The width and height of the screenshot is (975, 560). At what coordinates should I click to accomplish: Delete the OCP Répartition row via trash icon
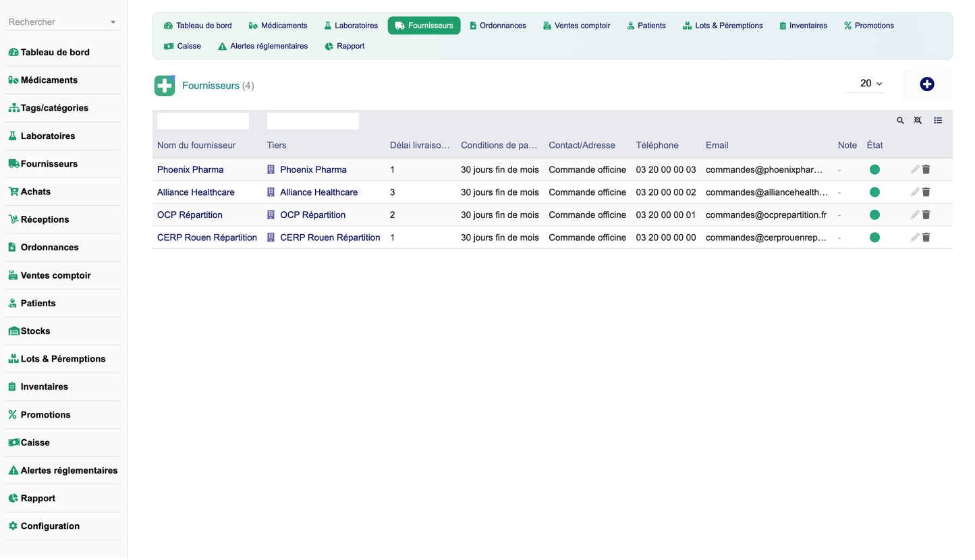coord(926,215)
